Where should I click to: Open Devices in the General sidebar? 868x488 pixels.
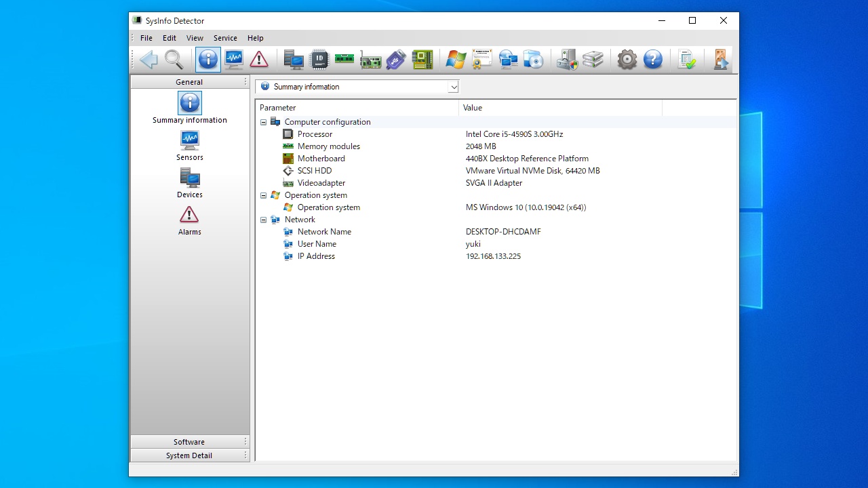(x=190, y=182)
